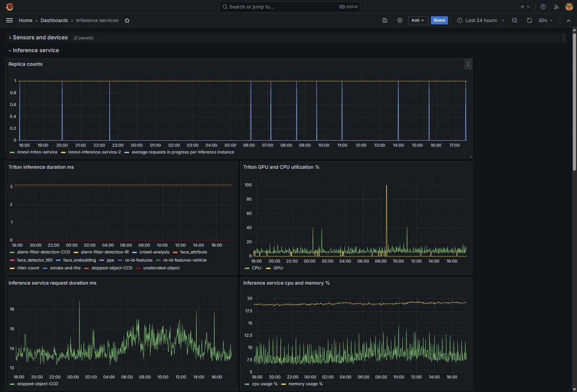
Task: Save the dashboard with disk icon
Action: coord(385,20)
